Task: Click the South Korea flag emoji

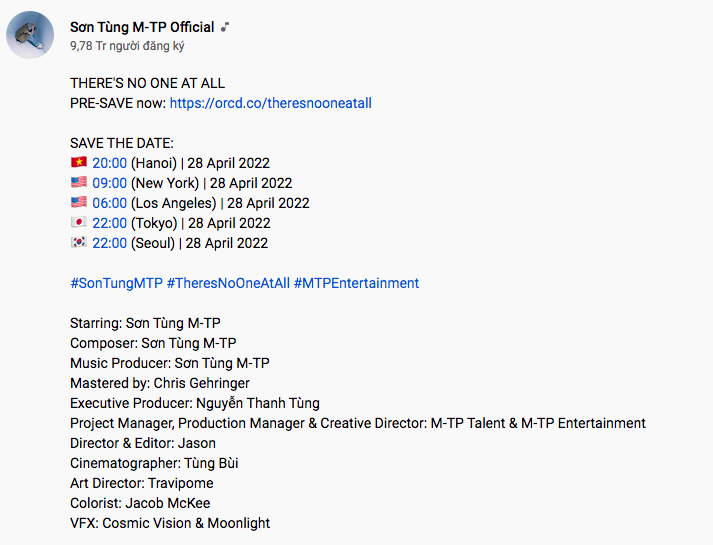Action: pyautogui.click(x=79, y=243)
